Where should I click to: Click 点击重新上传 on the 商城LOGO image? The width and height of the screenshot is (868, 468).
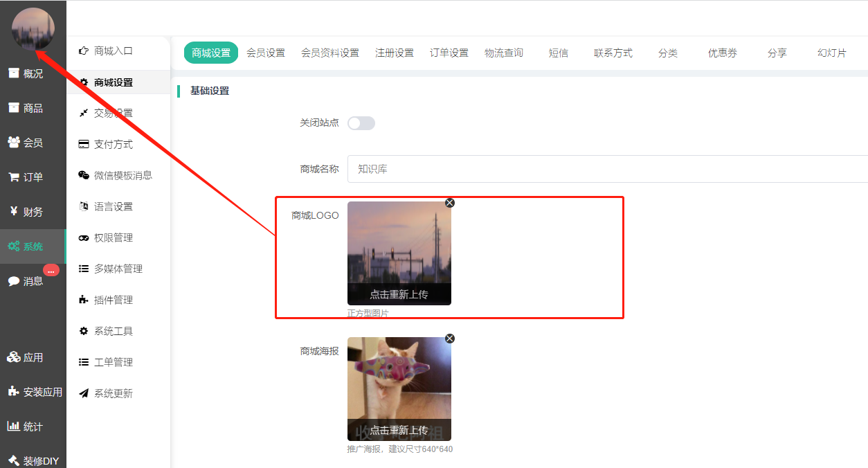click(x=399, y=294)
